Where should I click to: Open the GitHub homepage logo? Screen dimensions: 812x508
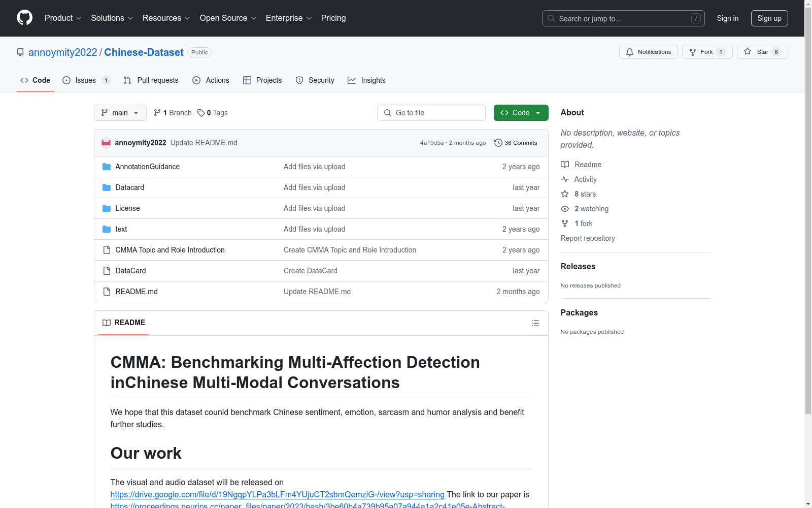click(24, 18)
